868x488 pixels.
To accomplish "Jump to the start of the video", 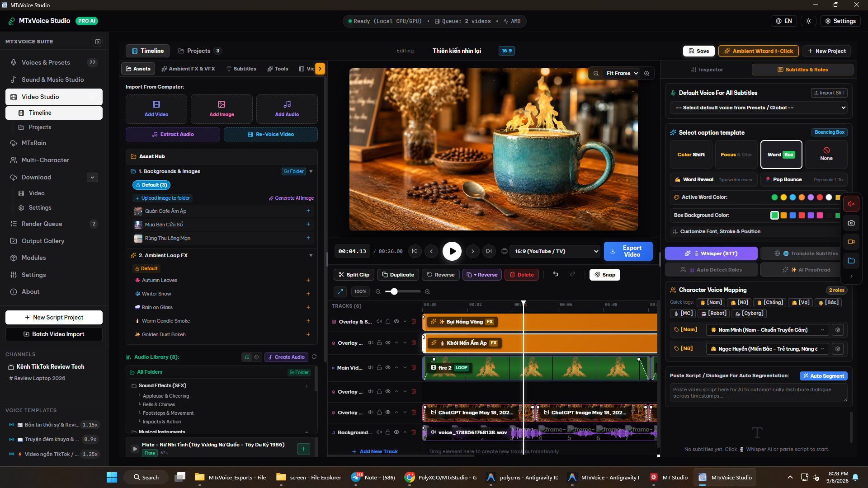I will point(415,251).
